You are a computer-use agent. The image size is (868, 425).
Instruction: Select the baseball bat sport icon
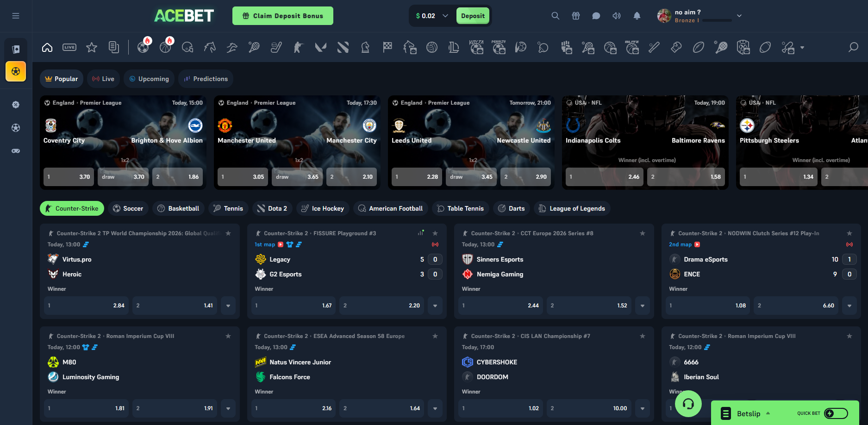pyautogui.click(x=654, y=47)
